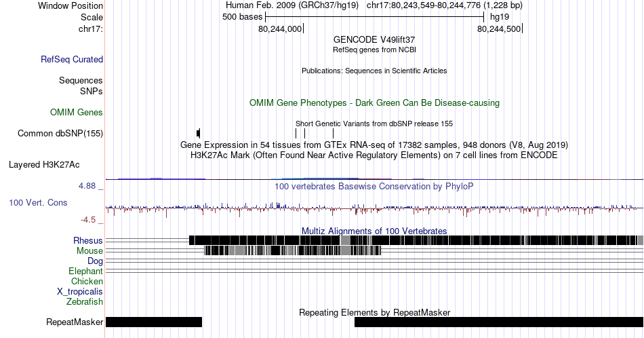Viewport: 644px width, 338px height.
Task: Click the 500 bases scale bar
Action: [375, 17]
